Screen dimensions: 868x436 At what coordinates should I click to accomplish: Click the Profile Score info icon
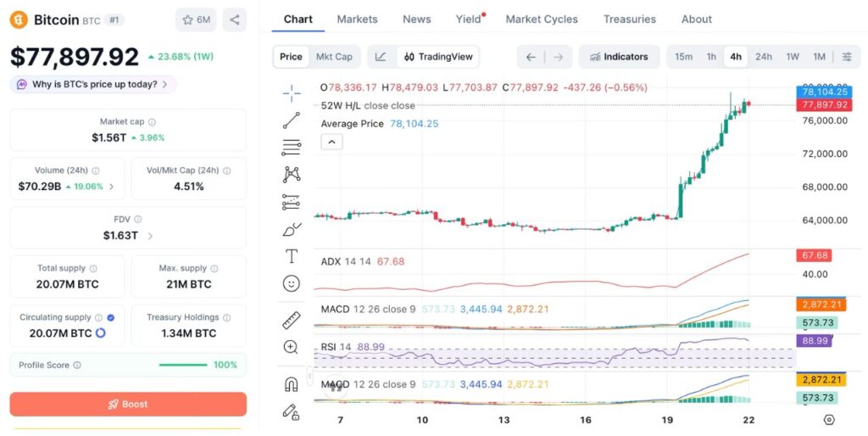pos(77,365)
